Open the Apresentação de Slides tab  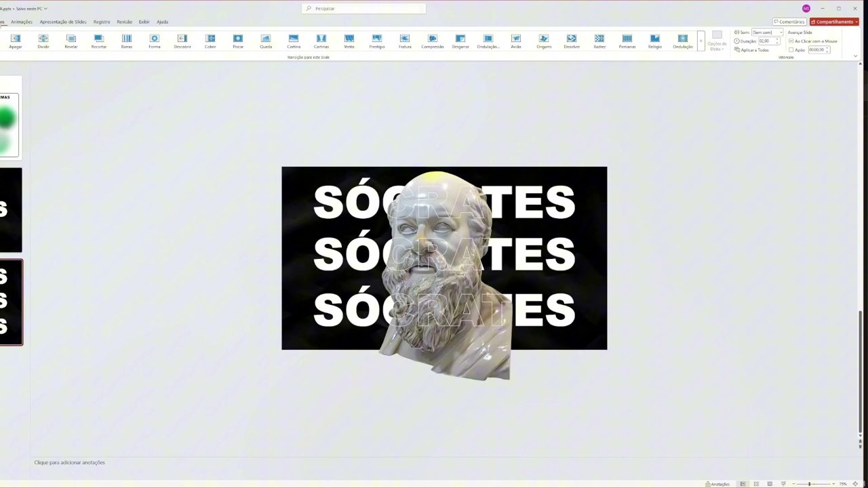[63, 22]
